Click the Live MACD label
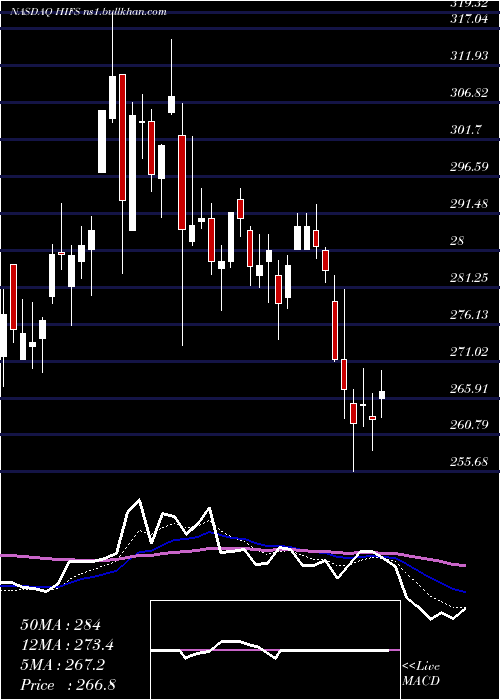This screenshot has width=500, height=700. (x=421, y=674)
